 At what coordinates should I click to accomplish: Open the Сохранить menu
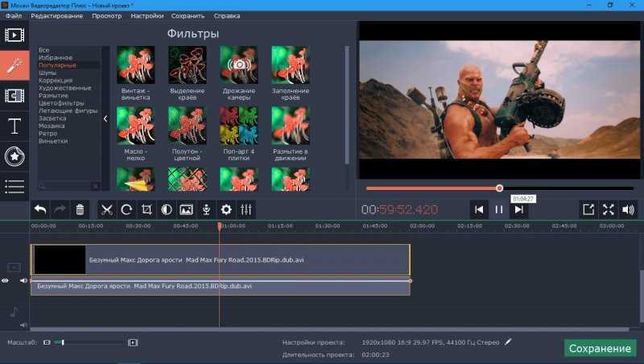188,16
